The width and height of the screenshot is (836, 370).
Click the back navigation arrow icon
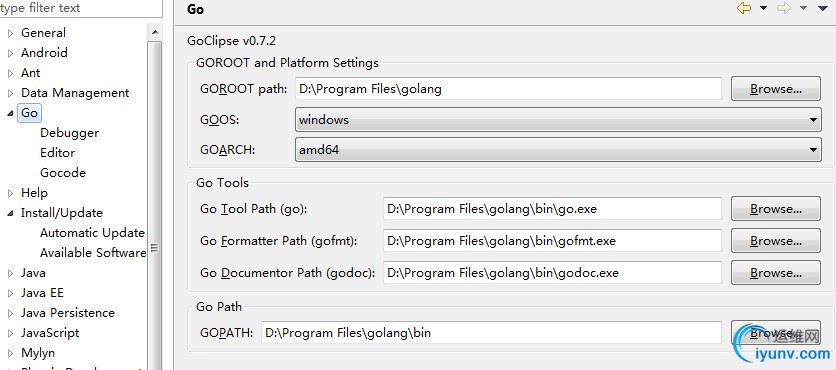744,8
